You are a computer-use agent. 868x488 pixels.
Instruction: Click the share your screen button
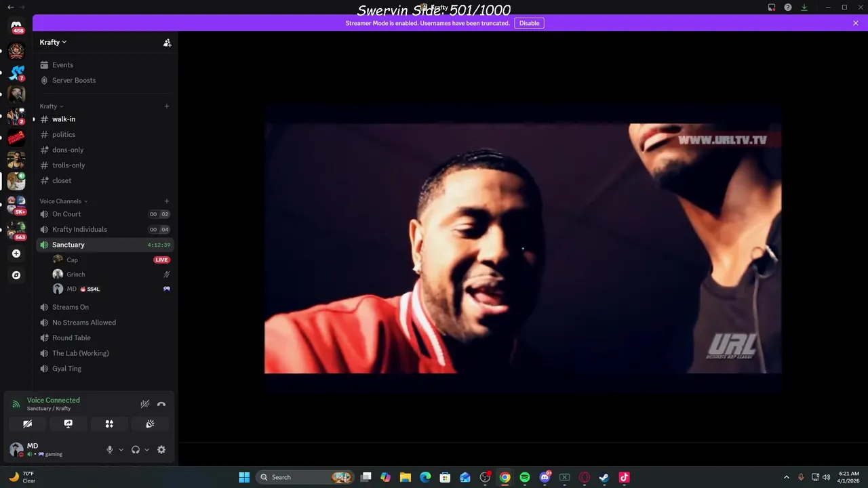(68, 424)
